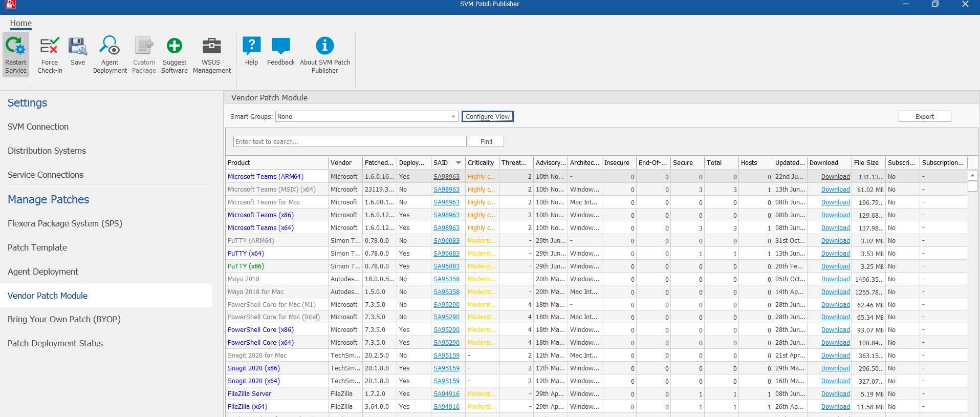Click the Force Check-in icon
The image size is (980, 417).
tap(50, 47)
